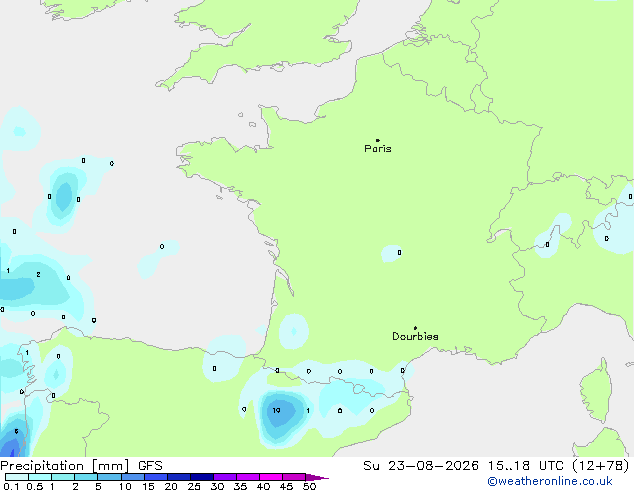The width and height of the screenshot is (634, 490).
Task: Click the '15..18 UTC' time text
Action: click(525, 466)
